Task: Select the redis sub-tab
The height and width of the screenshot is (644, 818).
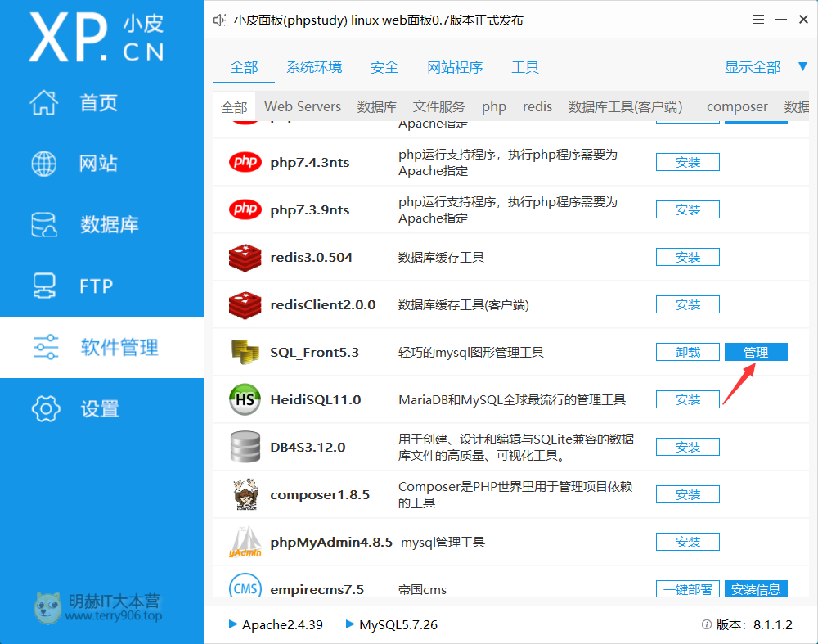Action: point(537,106)
